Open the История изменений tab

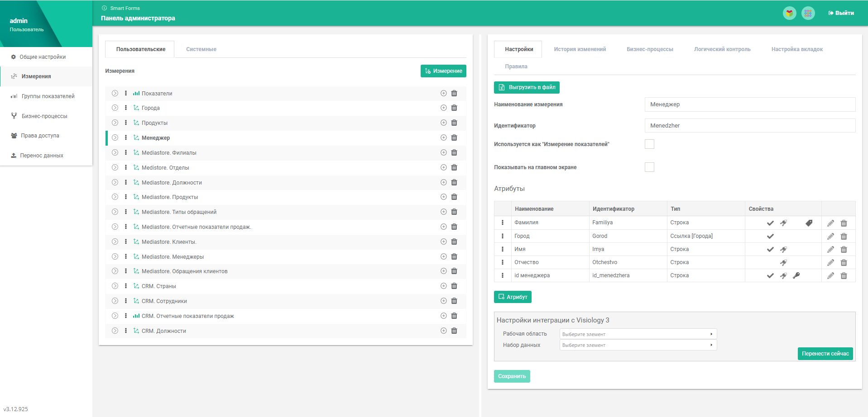point(580,49)
